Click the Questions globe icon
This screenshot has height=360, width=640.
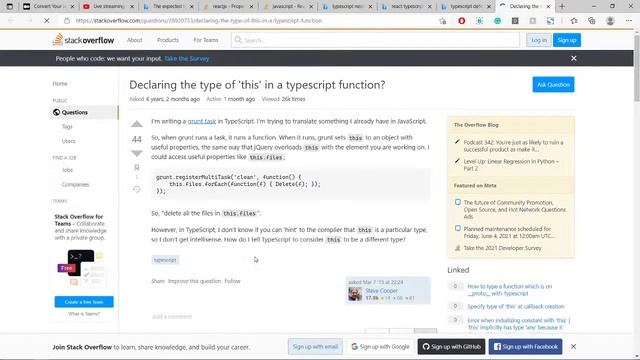56,112
